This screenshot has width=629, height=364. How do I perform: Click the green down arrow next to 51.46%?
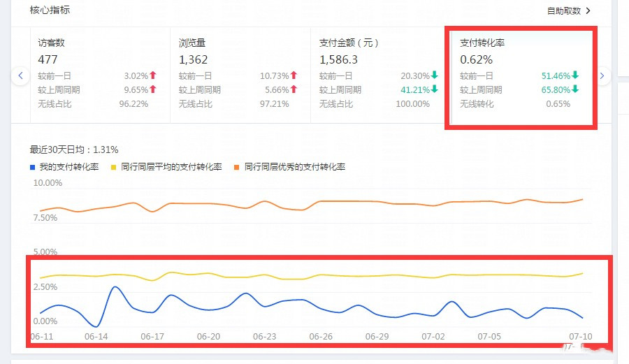pos(574,75)
